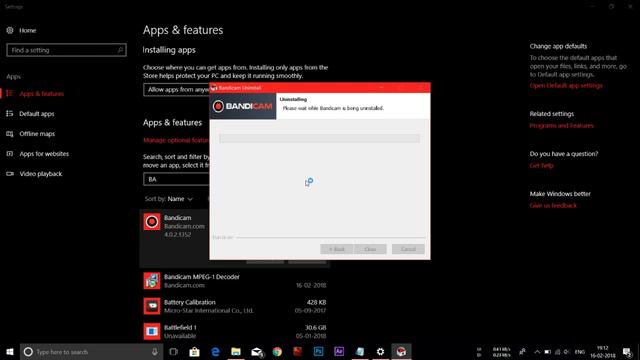Screen dimensions: 640x360
Task: Open Microsoft Edge from taskbar
Action: (x=215, y=351)
